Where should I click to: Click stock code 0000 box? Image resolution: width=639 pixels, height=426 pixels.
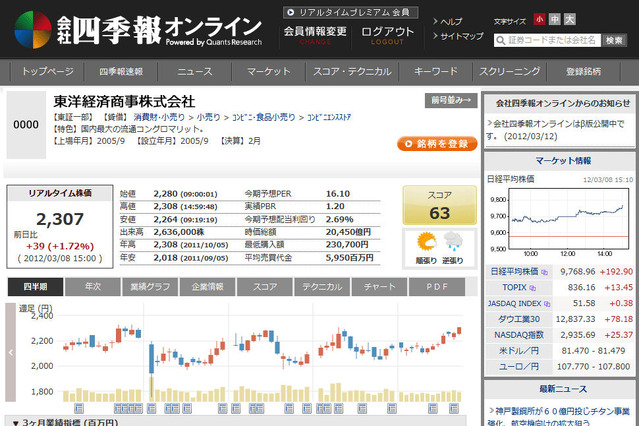tap(26, 125)
